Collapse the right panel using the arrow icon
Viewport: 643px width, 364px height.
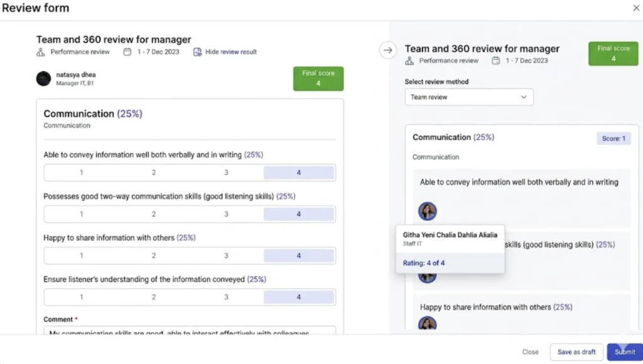click(388, 51)
